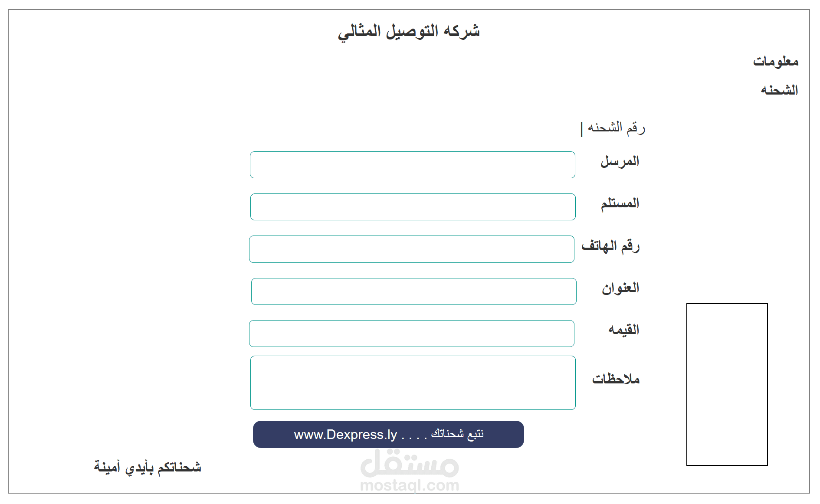
Task: Click the الشحنه header label
Action: tap(779, 90)
